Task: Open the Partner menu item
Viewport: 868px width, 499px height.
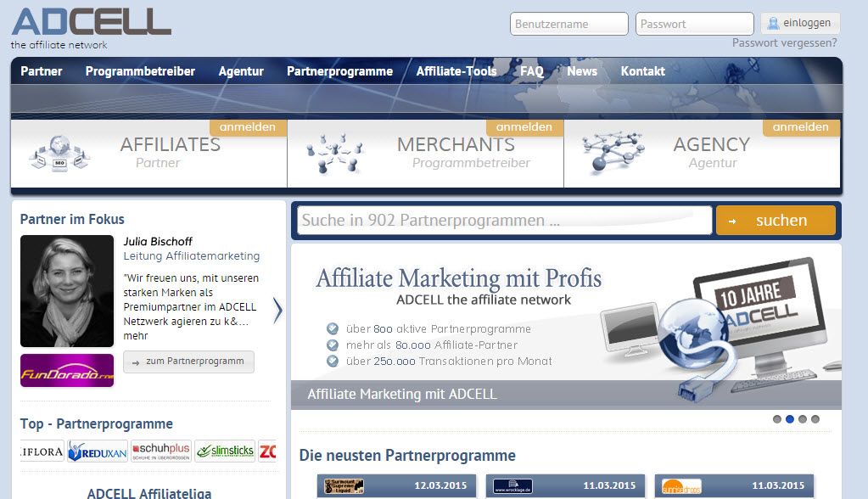Action: point(42,71)
